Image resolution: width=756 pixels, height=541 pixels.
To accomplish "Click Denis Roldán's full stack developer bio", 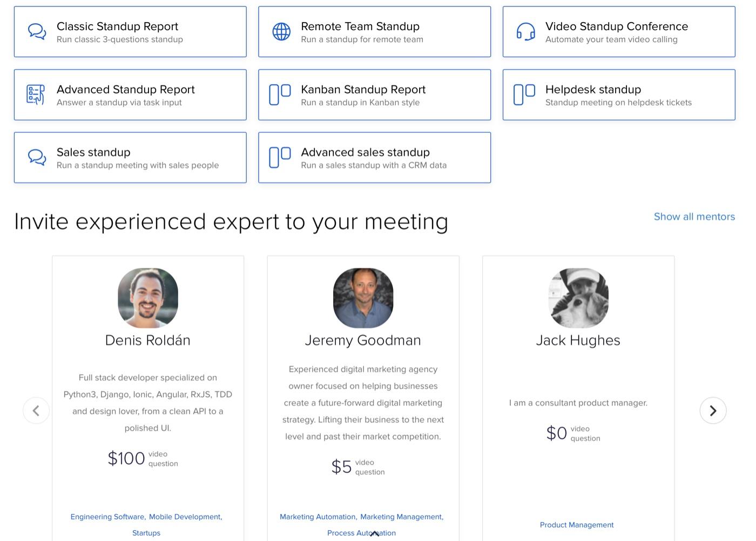I will [148, 403].
